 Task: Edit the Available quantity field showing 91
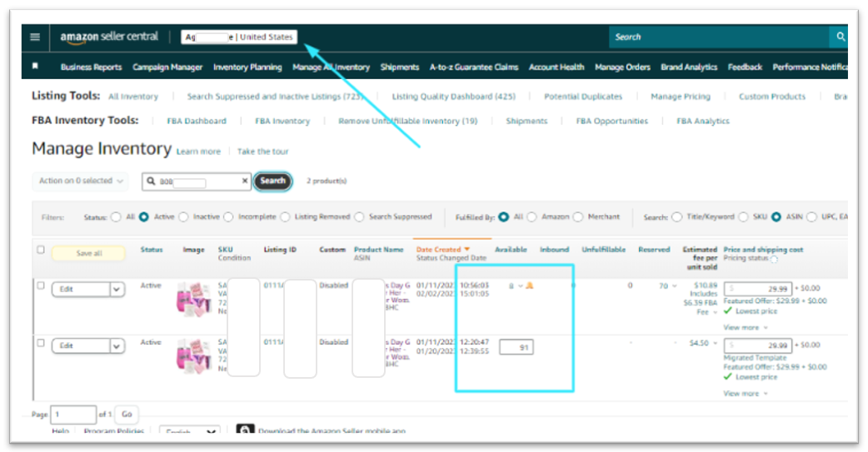[516, 347]
